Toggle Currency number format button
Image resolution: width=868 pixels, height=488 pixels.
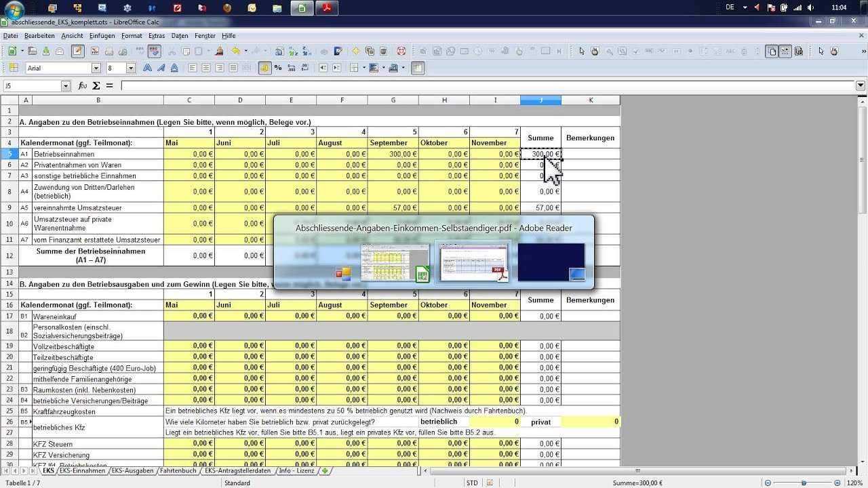[x=264, y=68]
